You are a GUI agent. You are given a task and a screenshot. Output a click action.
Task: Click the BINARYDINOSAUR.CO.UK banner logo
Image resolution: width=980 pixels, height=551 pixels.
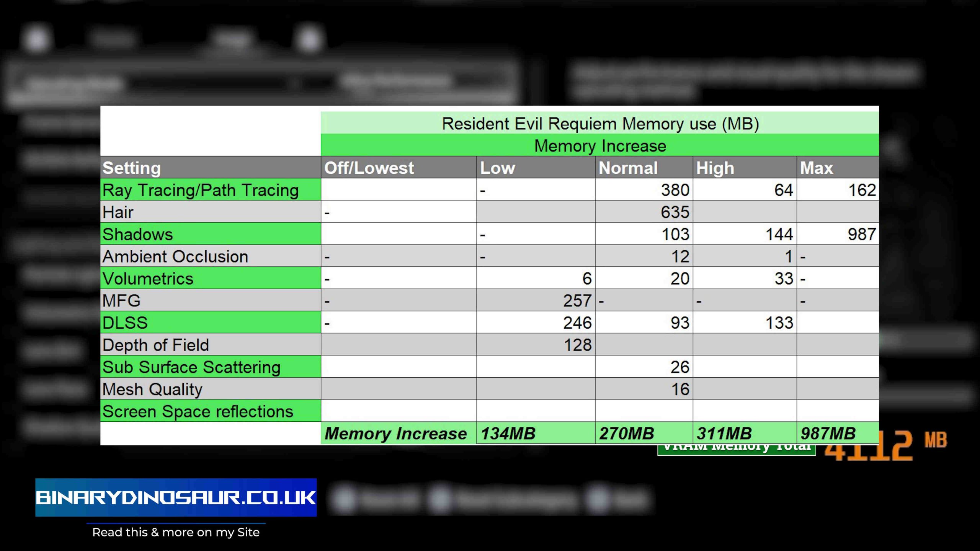[176, 497]
